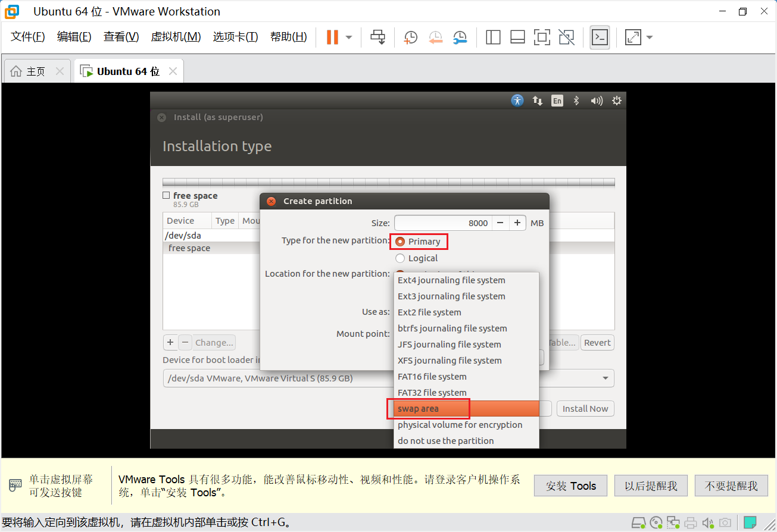Choose btrfs journaling file system
This screenshot has width=777, height=532.
pos(466,328)
